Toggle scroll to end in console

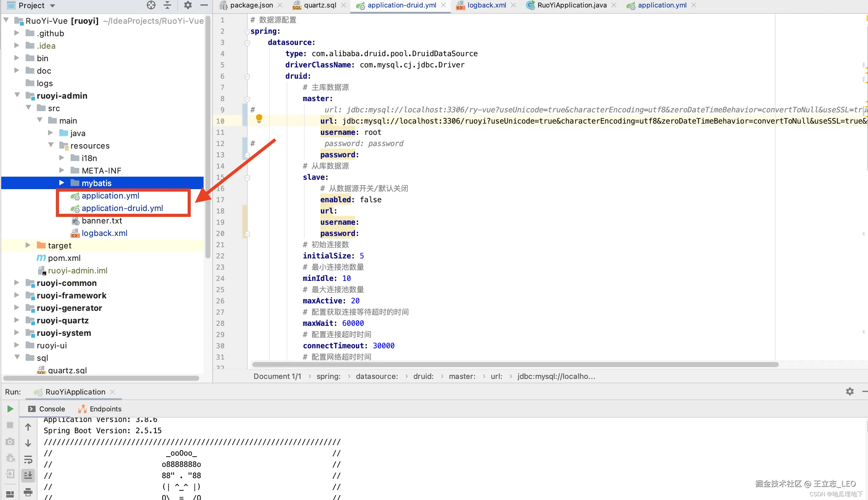(x=28, y=475)
